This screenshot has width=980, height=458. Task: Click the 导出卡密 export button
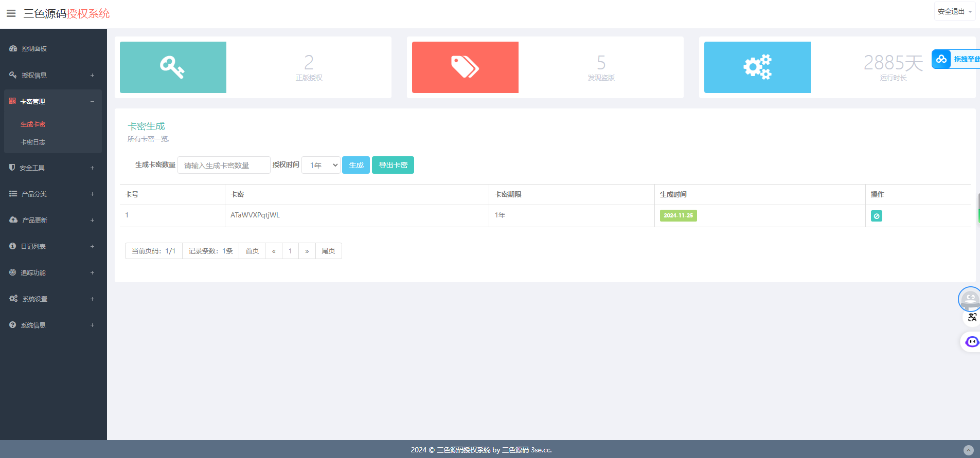(x=393, y=165)
